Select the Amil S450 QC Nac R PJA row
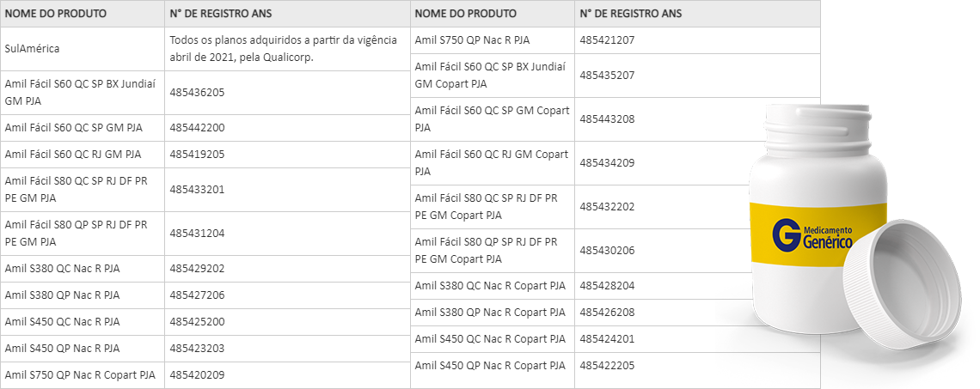The width and height of the screenshot is (980, 389). [x=205, y=322]
